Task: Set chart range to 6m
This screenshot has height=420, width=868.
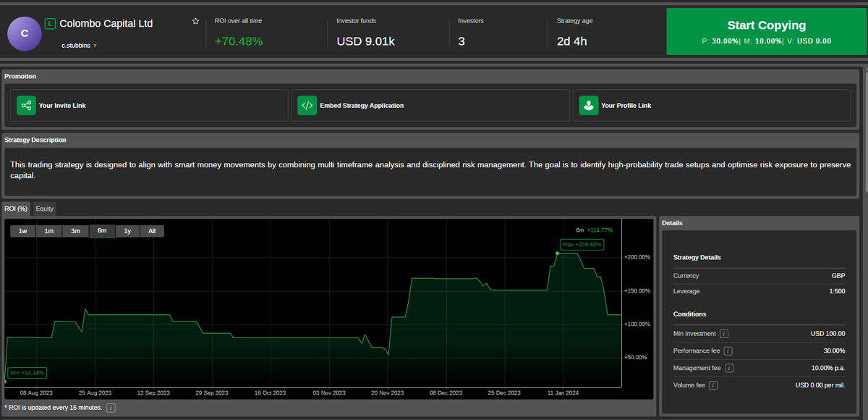Action: (x=102, y=231)
